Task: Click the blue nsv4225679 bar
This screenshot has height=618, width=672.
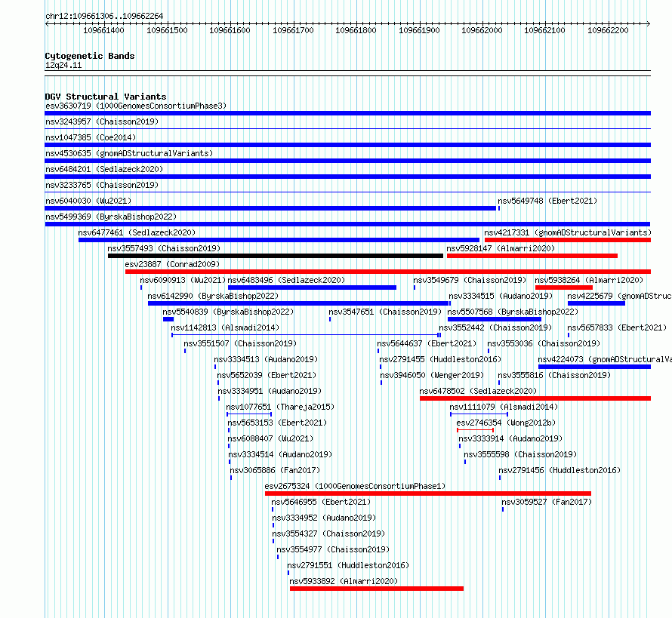Action: tap(596, 303)
